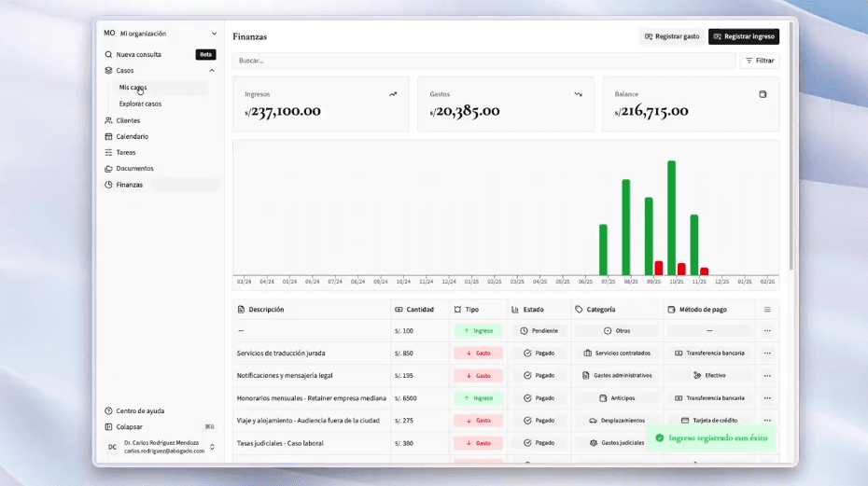
Task: Click the Buscar search field
Action: pyautogui.click(x=483, y=61)
